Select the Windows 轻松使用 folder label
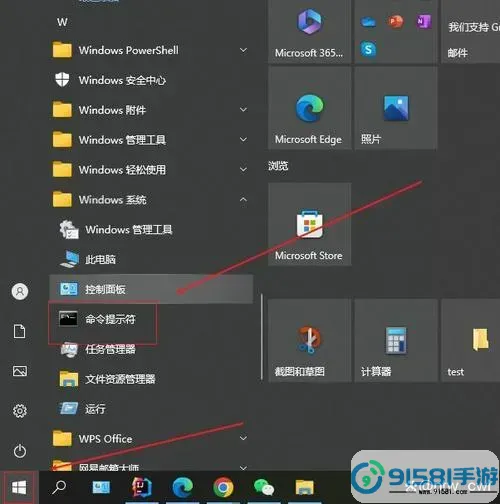 (122, 170)
